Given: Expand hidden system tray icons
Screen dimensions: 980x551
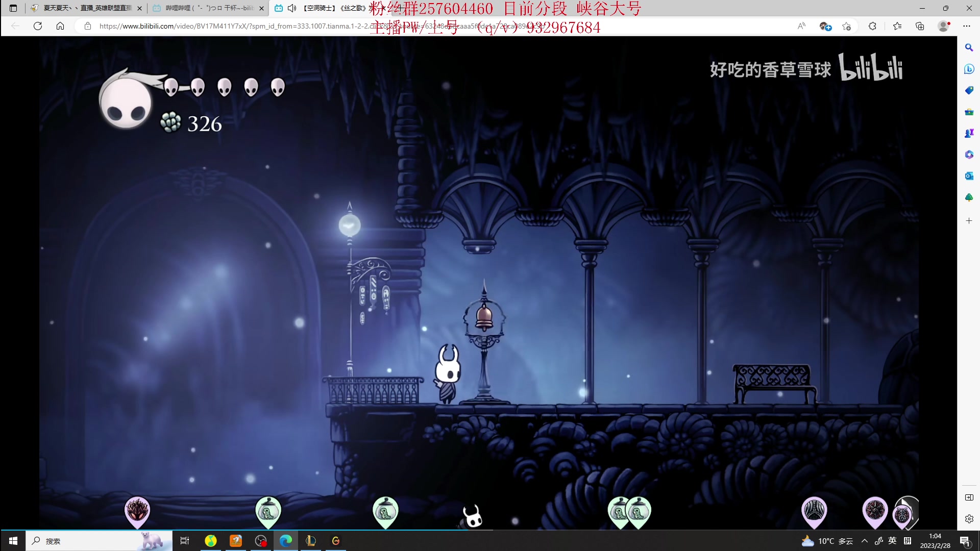Looking at the screenshot, I should (x=864, y=541).
